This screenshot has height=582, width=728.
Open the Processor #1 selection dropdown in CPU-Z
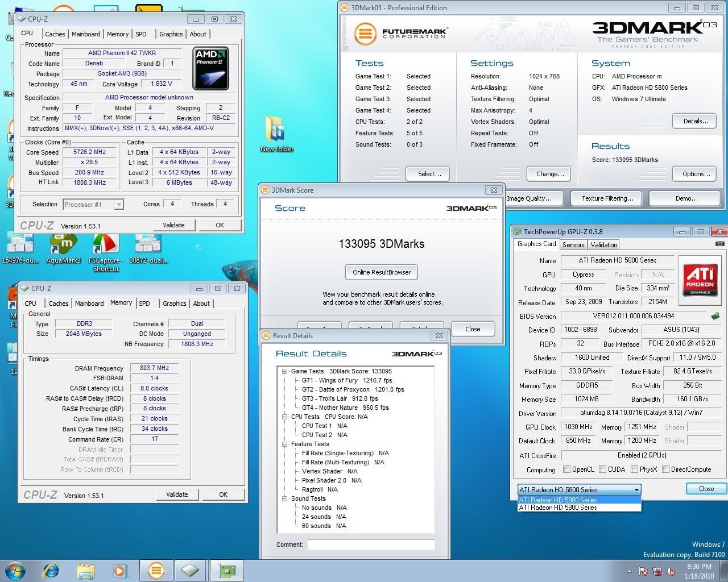click(93, 205)
